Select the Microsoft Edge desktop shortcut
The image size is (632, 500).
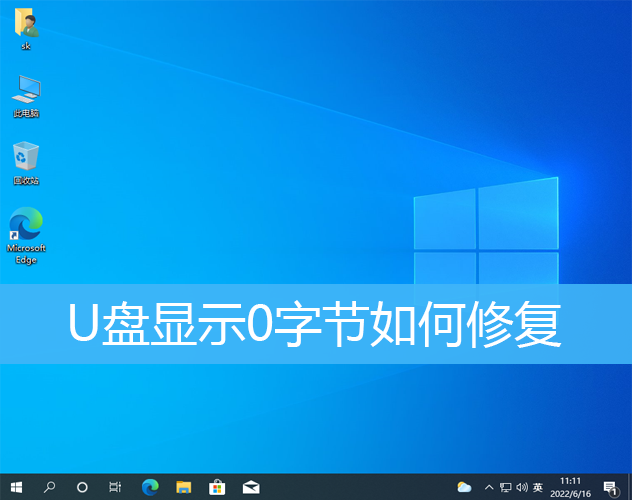point(26,235)
